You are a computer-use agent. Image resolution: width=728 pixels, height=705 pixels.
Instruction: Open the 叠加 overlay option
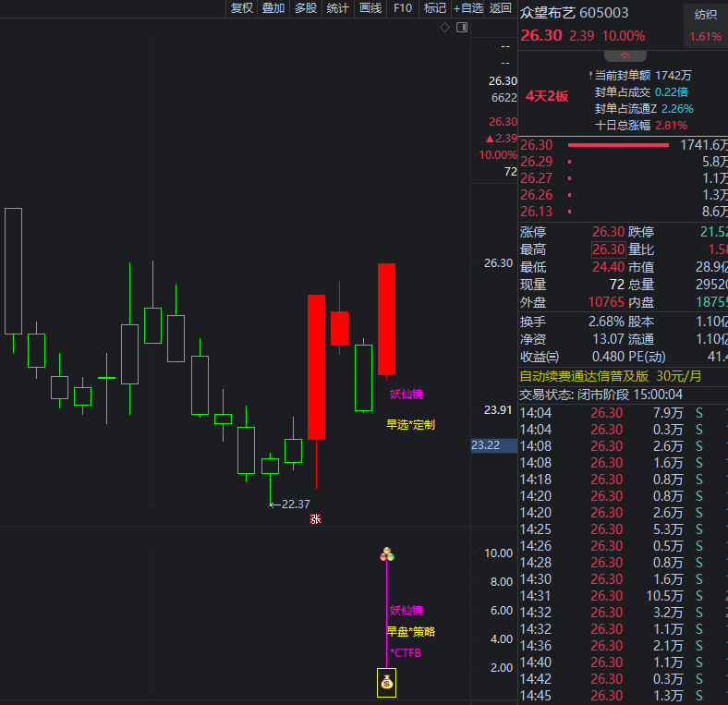pos(273,8)
